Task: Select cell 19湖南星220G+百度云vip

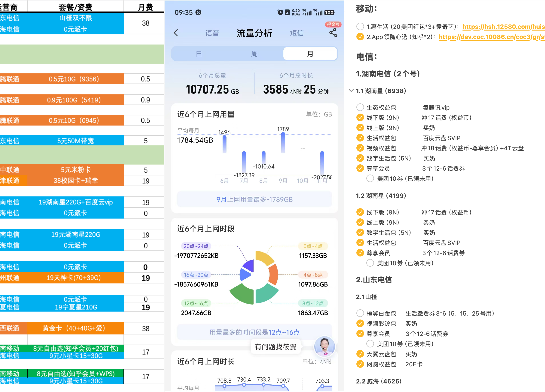Action: point(75,202)
